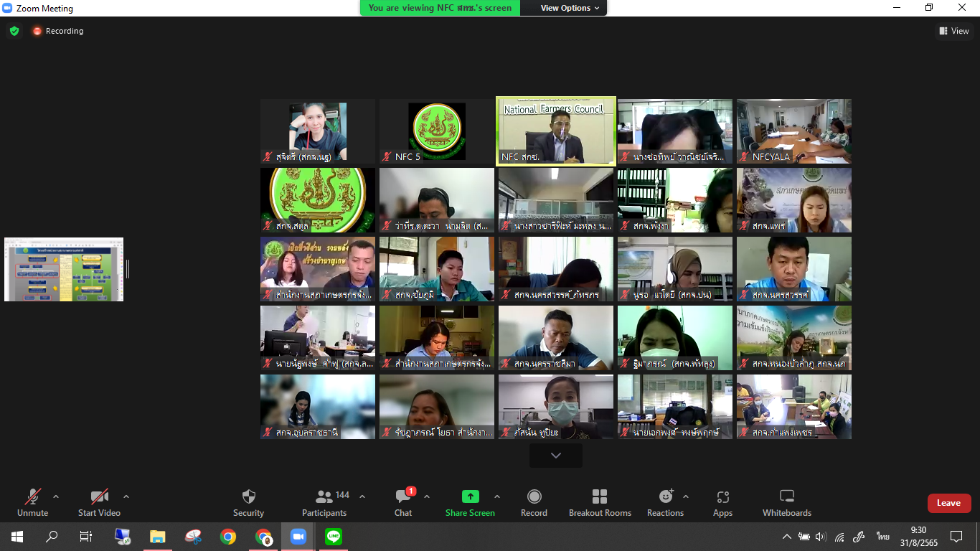Click the green Share Screen icon
Viewport: 980px width, 551px height.
click(470, 496)
